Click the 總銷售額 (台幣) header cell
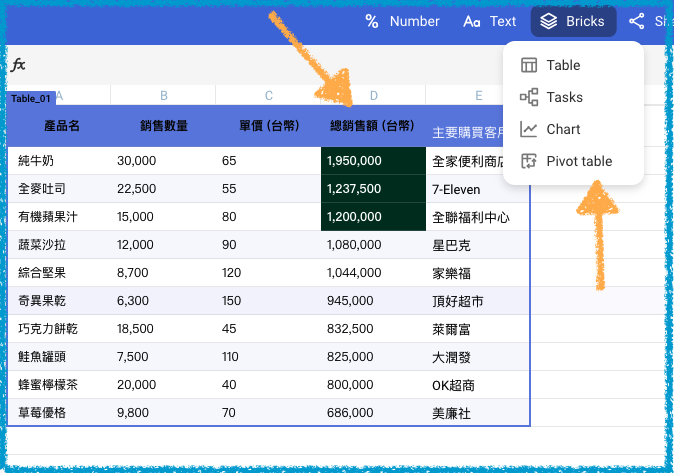The height and width of the screenshot is (473, 674). (x=372, y=127)
